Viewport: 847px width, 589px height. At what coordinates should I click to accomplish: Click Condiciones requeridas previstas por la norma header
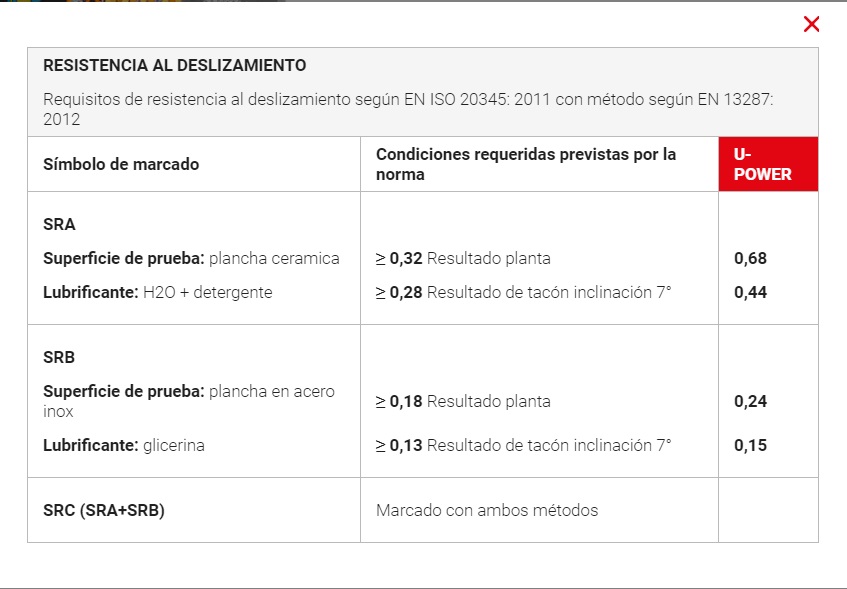tap(526, 164)
